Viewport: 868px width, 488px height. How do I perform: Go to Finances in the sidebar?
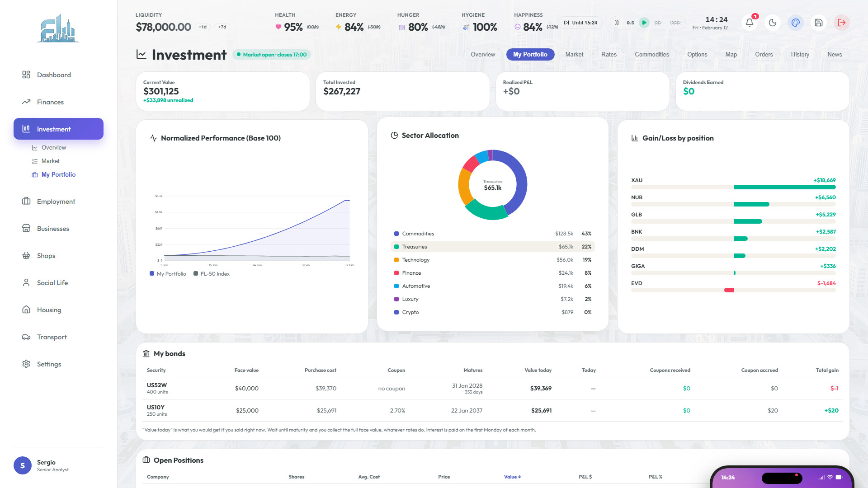click(58, 102)
